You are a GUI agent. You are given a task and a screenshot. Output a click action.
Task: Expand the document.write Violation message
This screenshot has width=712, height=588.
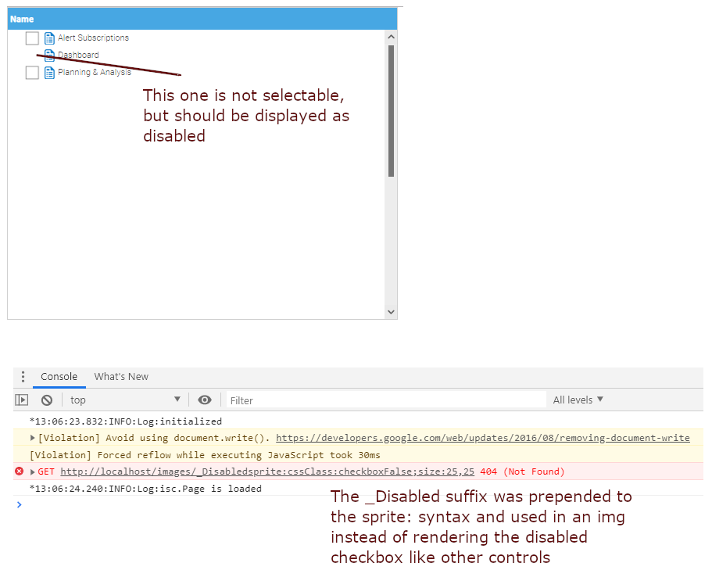point(32,438)
